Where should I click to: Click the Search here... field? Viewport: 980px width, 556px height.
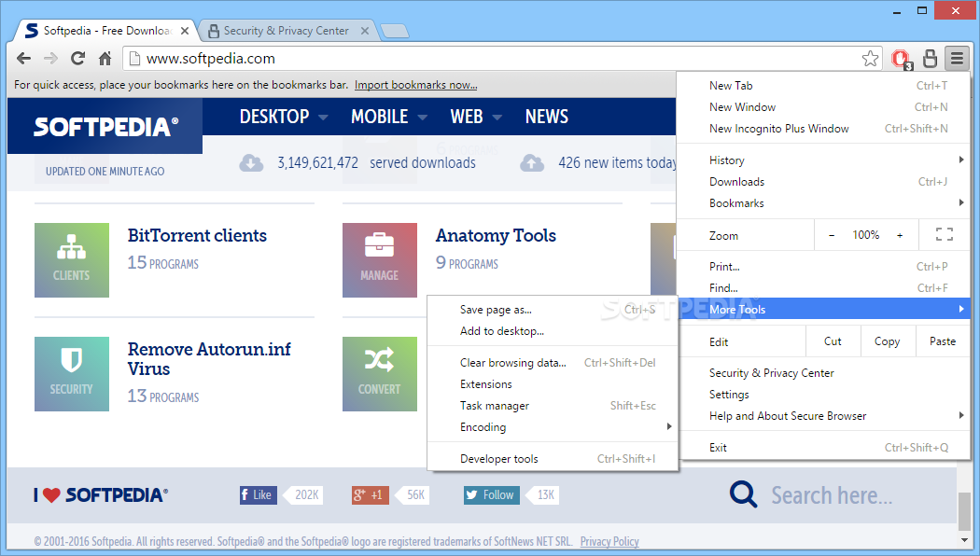[x=832, y=495]
